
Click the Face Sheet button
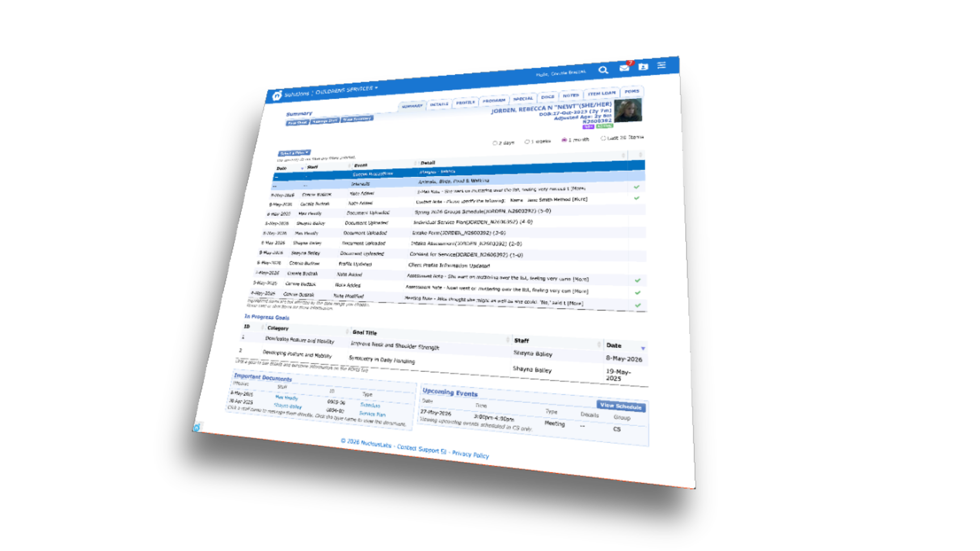297,123
